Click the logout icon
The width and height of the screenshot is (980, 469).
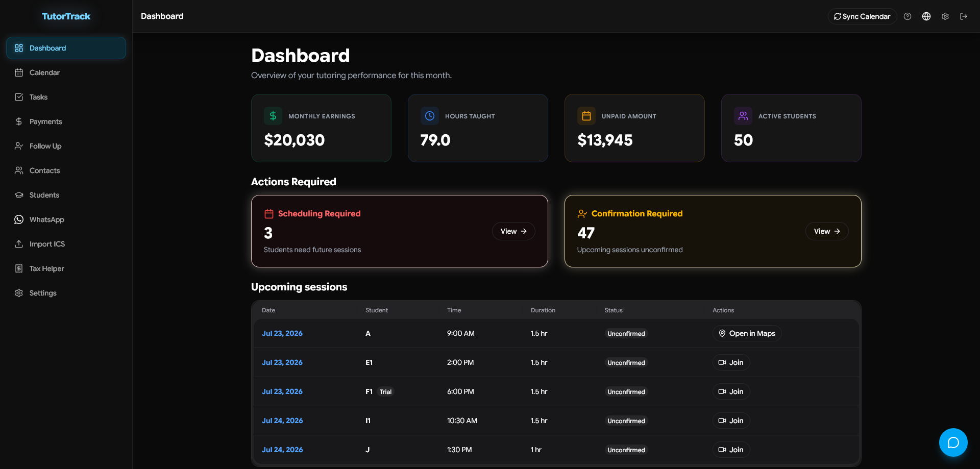(x=964, y=16)
